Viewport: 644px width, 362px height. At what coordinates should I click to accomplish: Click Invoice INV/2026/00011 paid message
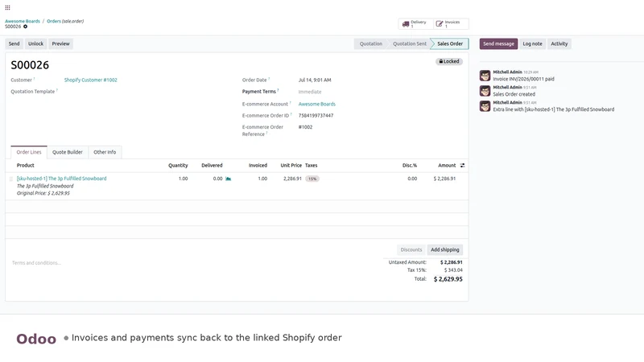[x=523, y=79]
